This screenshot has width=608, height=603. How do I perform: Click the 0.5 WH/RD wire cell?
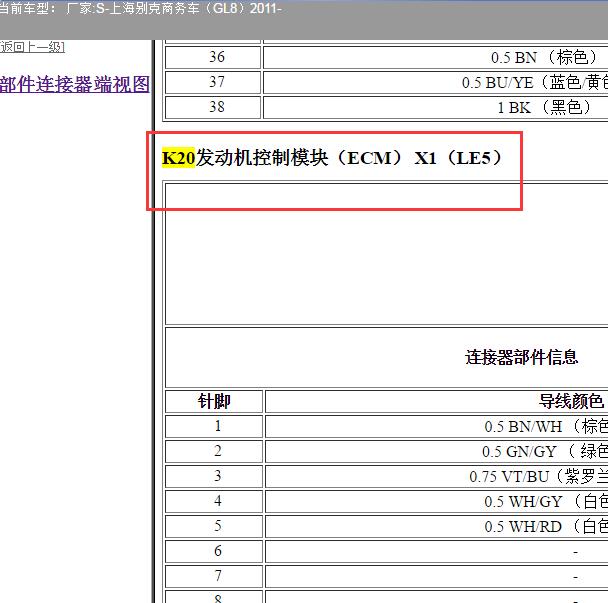437,526
